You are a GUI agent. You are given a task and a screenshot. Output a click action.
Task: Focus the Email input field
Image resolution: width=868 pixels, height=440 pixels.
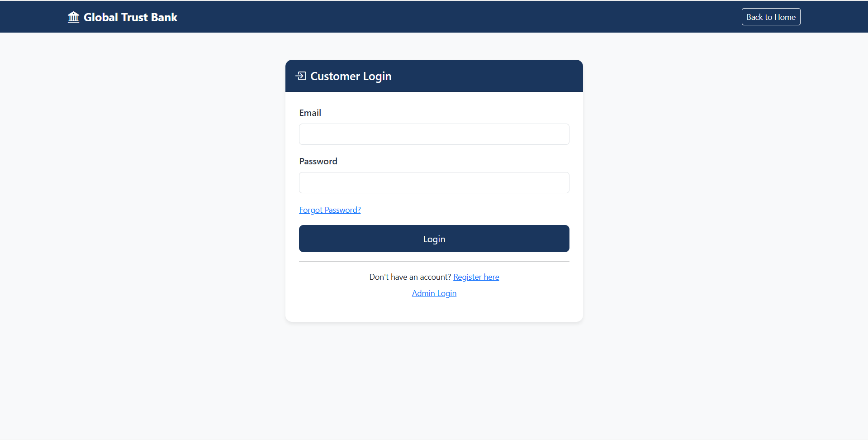click(434, 134)
